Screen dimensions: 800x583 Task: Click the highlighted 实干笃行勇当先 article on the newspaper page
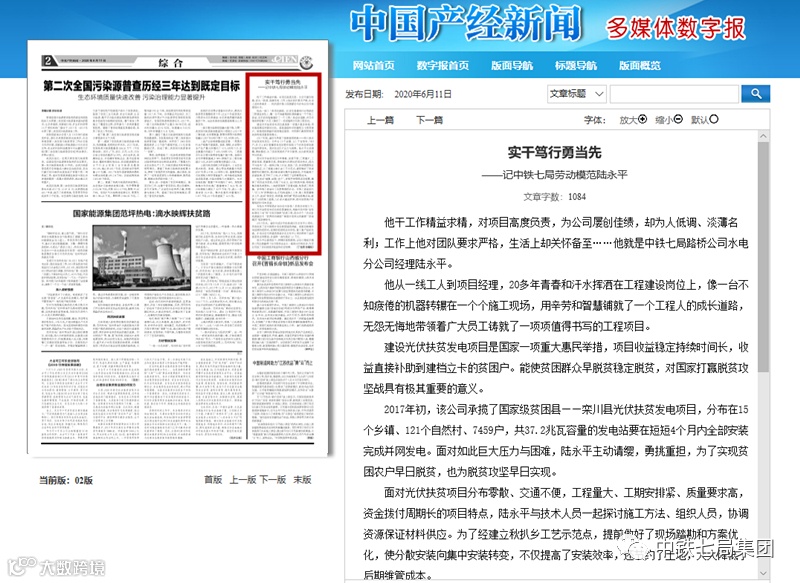pos(284,163)
